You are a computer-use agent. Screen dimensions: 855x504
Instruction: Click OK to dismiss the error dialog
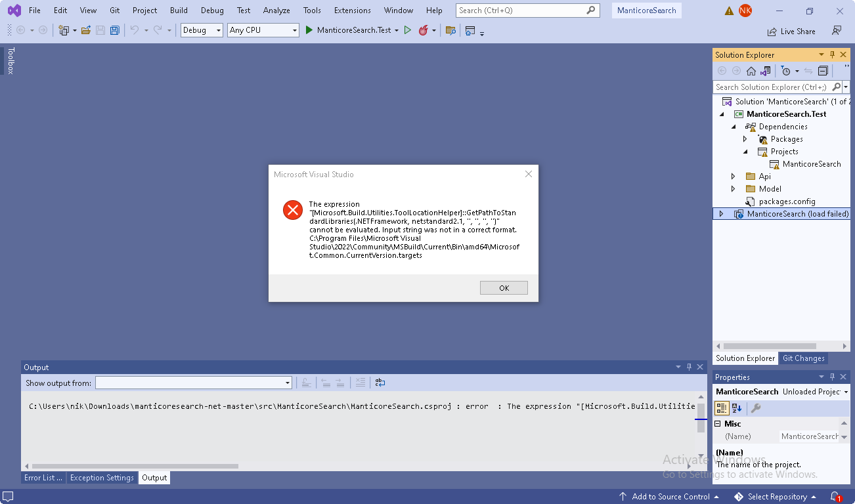[504, 287]
